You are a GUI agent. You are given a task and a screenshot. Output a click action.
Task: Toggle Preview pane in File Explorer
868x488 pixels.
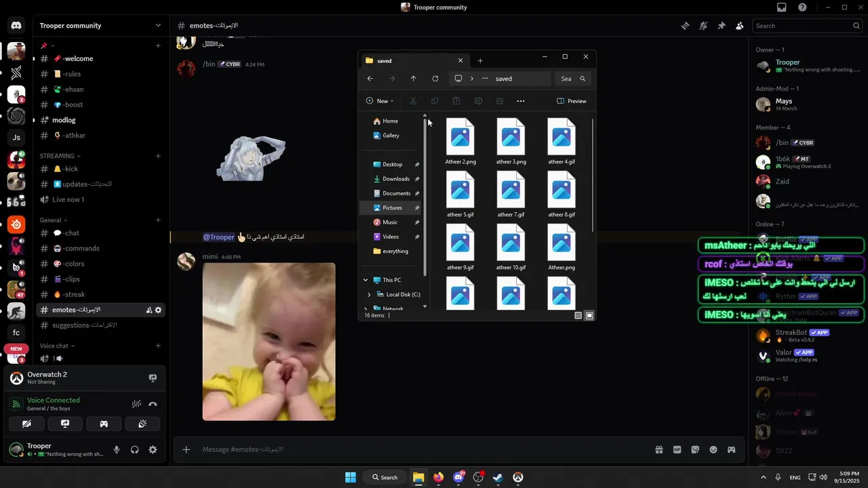(572, 101)
